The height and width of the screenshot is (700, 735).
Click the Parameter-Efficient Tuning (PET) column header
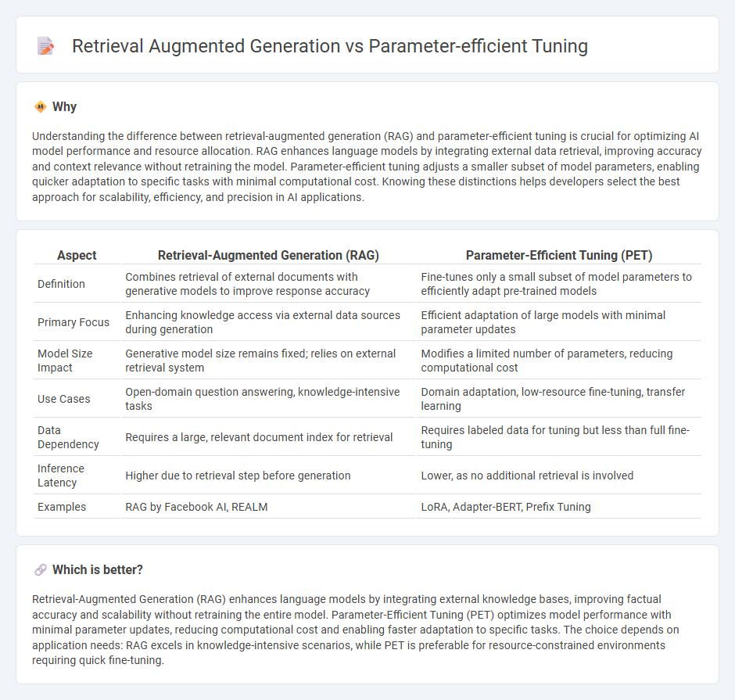tap(559, 255)
